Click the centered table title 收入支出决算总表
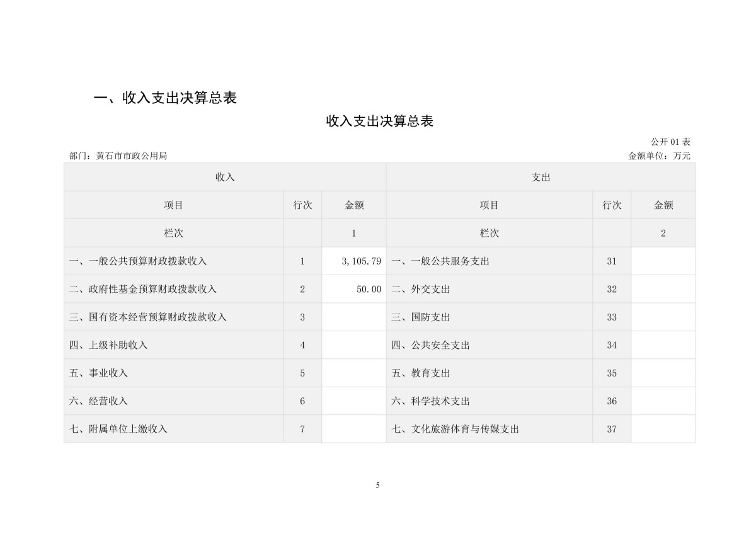 click(x=379, y=122)
